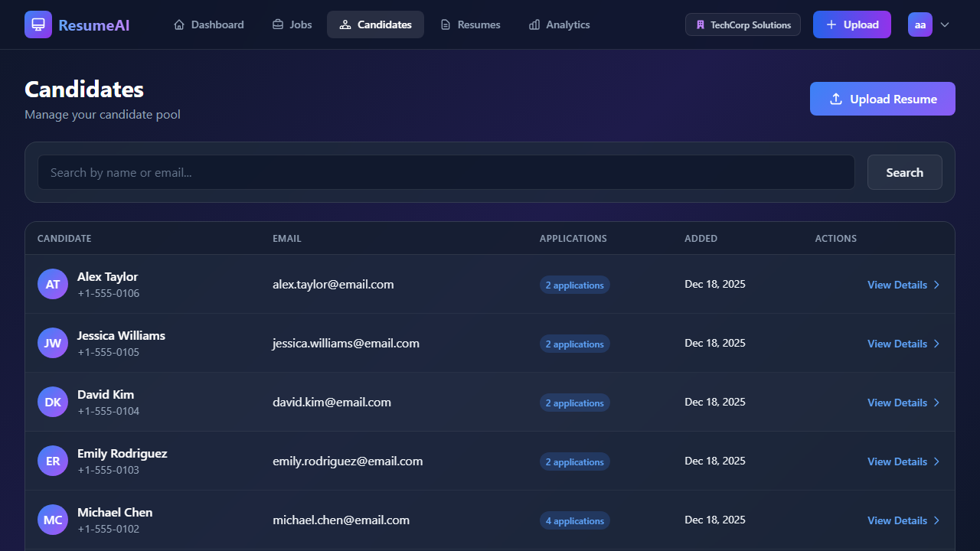Select TechCorp Solutions workspace button
This screenshot has height=551, width=980.
[x=743, y=24]
